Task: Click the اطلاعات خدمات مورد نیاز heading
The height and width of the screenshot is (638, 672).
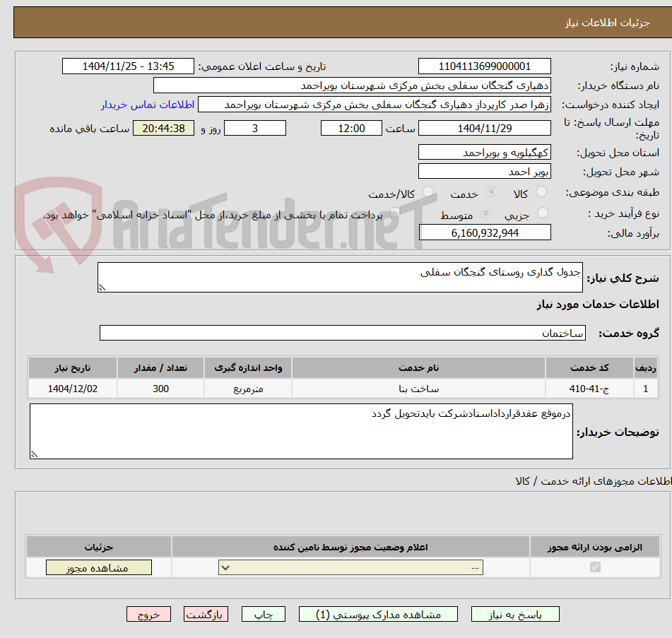Action: tap(597, 305)
